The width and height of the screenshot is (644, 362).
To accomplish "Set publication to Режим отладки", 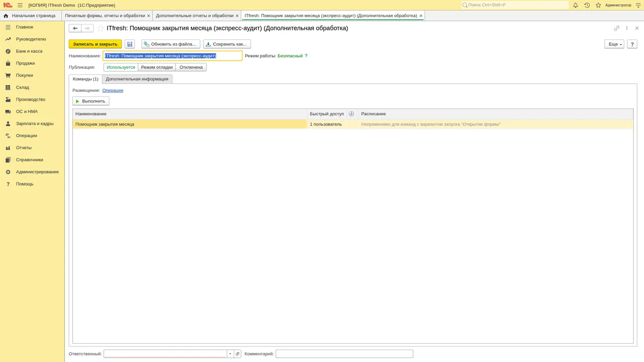I will click(157, 67).
